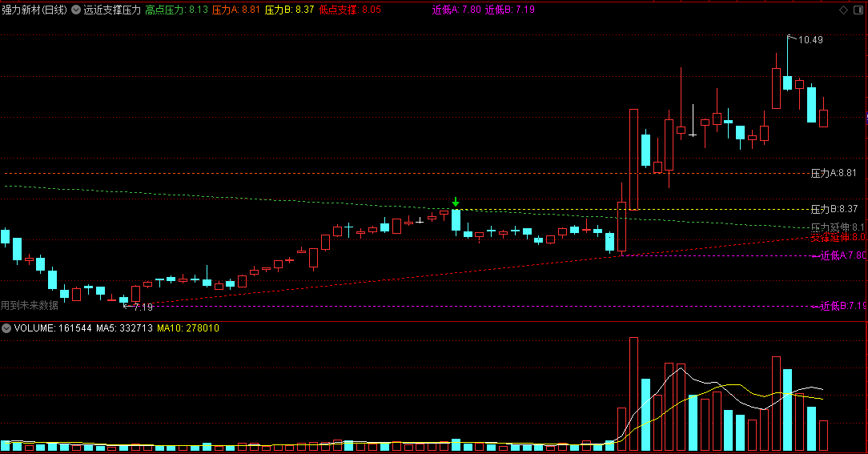Viewport: 868px width, 454px height.
Task: Click the red 支撑延伸 line label
Action: [838, 238]
